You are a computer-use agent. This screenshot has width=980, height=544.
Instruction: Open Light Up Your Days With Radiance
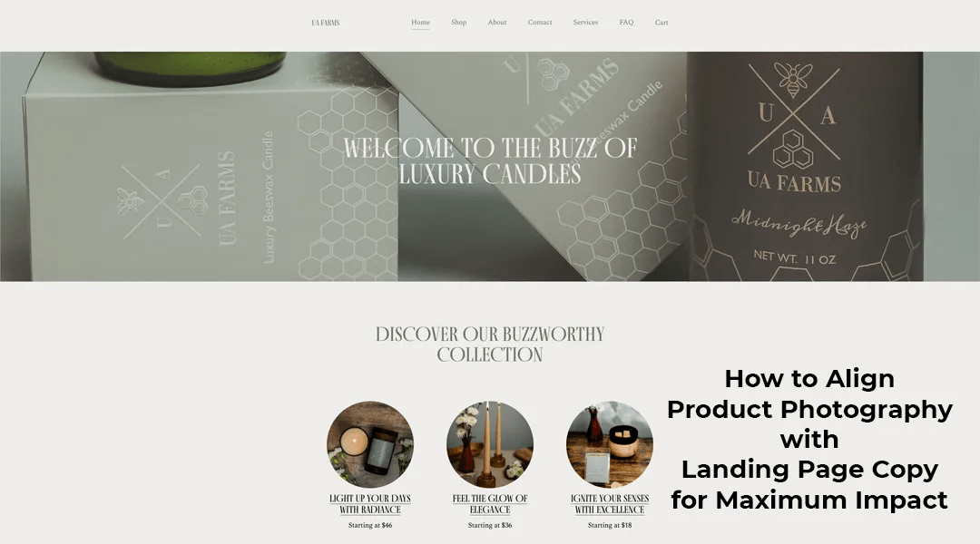(370, 504)
